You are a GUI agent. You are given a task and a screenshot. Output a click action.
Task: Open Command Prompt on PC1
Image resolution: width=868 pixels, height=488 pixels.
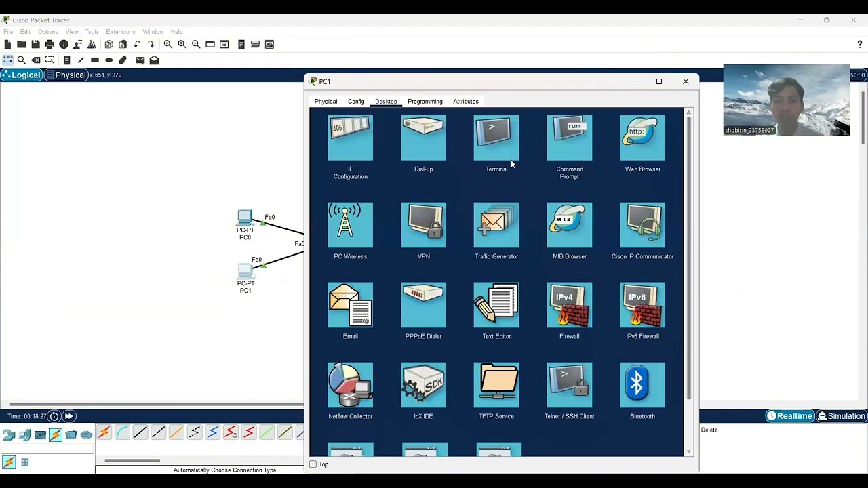pyautogui.click(x=570, y=138)
